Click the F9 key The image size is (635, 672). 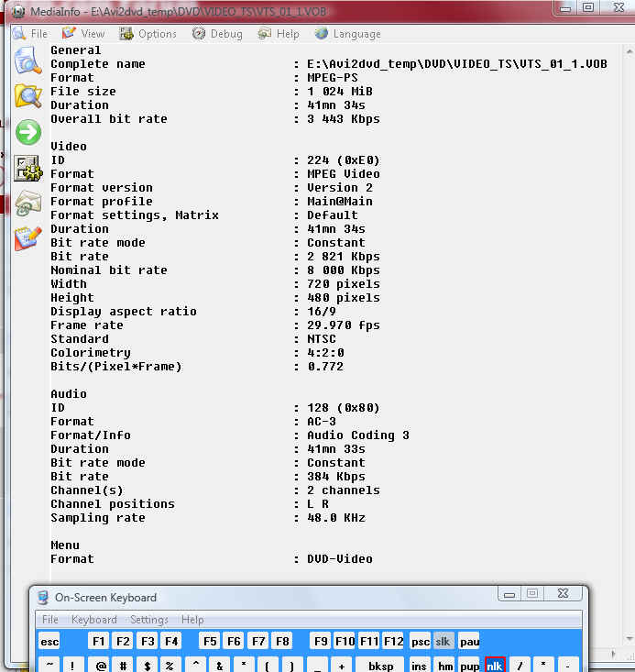tap(321, 641)
